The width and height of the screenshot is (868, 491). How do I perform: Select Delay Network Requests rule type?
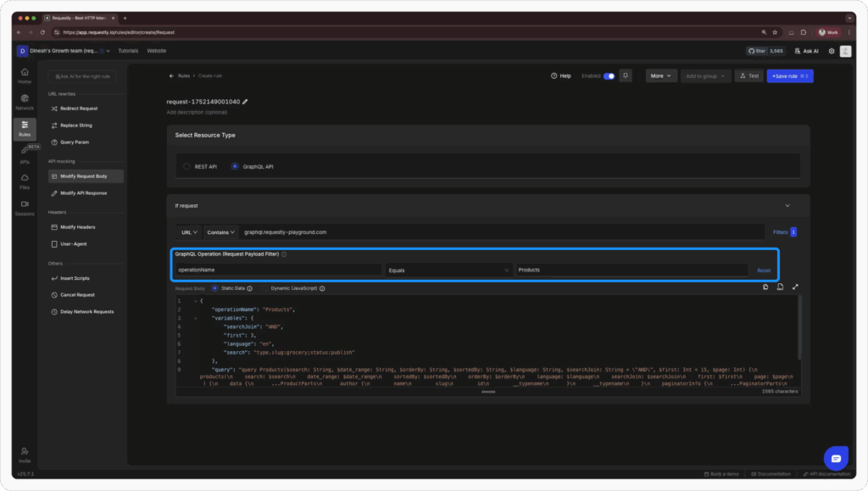click(86, 312)
